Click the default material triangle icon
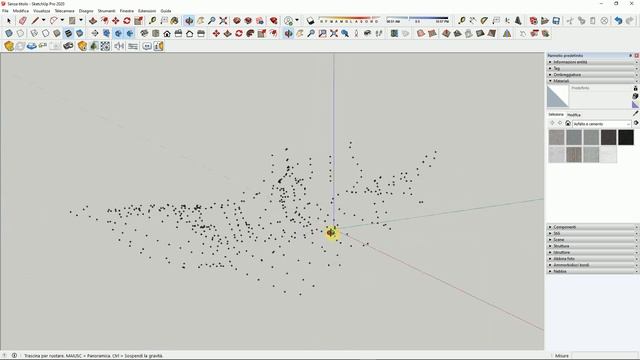 point(636,104)
